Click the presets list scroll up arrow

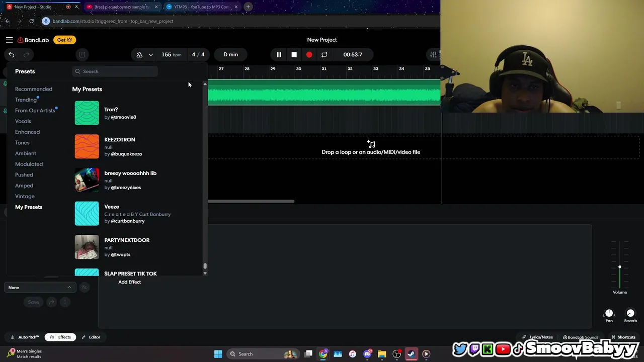tap(205, 83)
